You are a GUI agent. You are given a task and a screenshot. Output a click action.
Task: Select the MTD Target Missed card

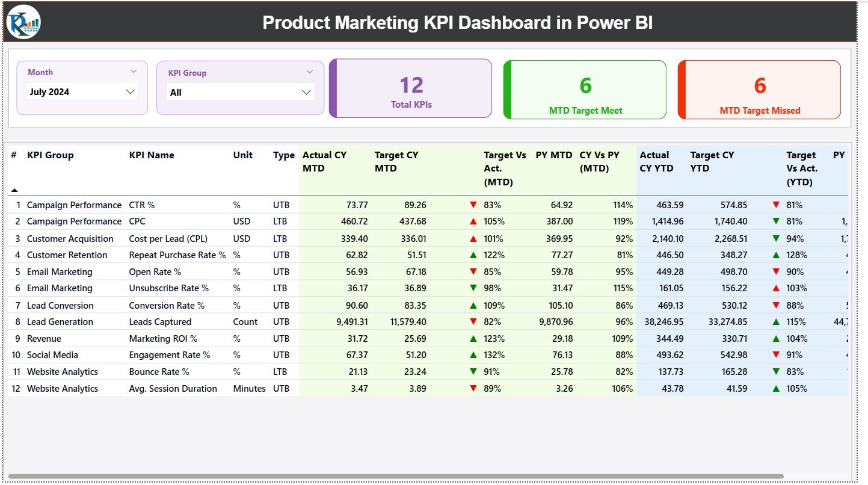click(759, 89)
